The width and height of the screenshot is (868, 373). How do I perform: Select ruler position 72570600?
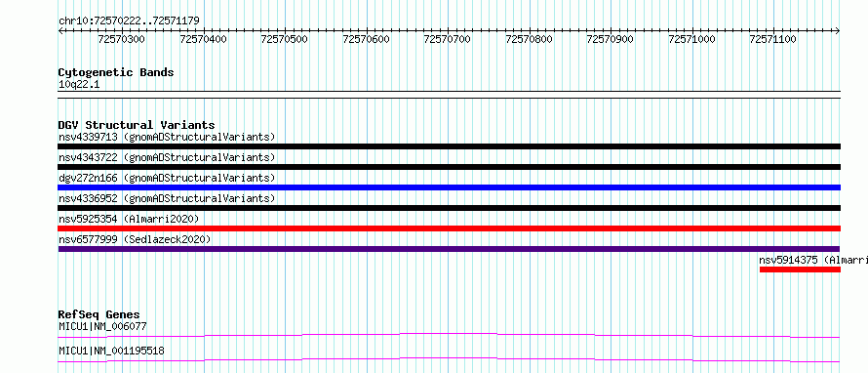tap(366, 39)
